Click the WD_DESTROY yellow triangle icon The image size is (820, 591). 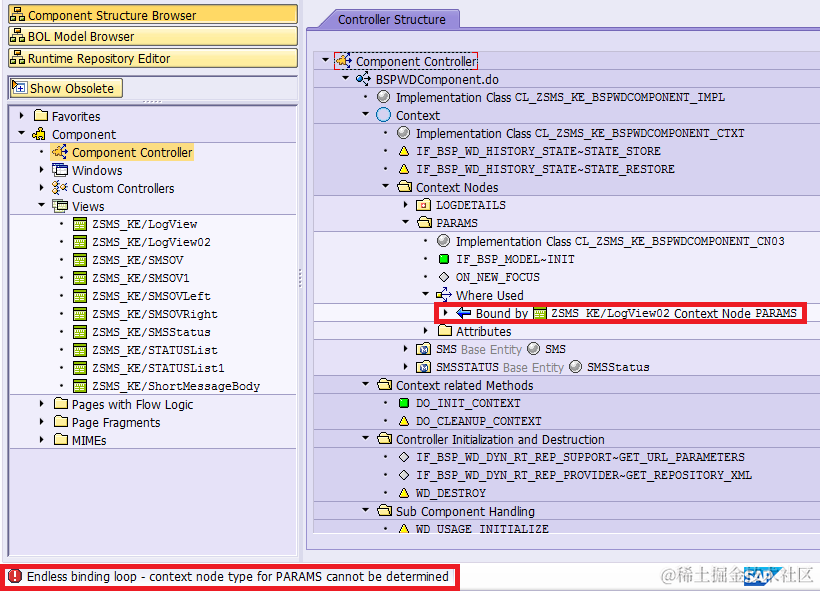tap(403, 493)
